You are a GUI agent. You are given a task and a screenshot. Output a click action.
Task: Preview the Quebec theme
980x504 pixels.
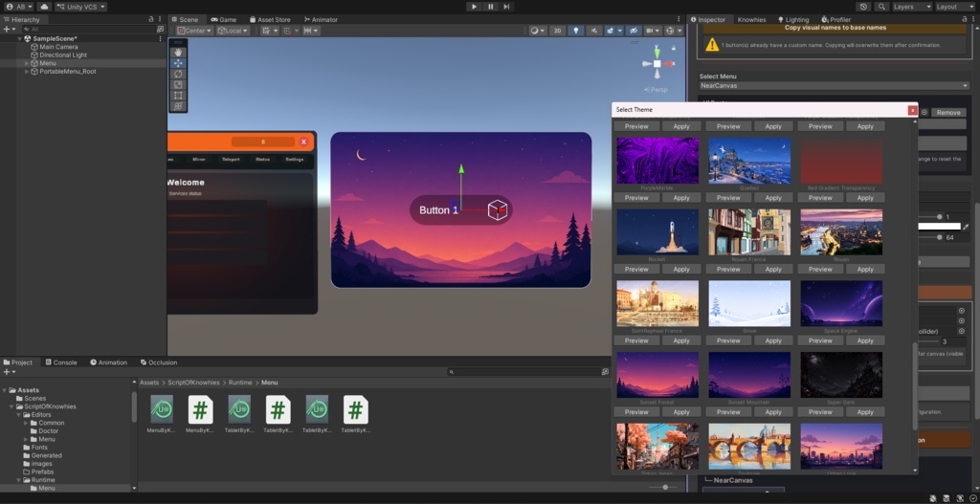728,198
